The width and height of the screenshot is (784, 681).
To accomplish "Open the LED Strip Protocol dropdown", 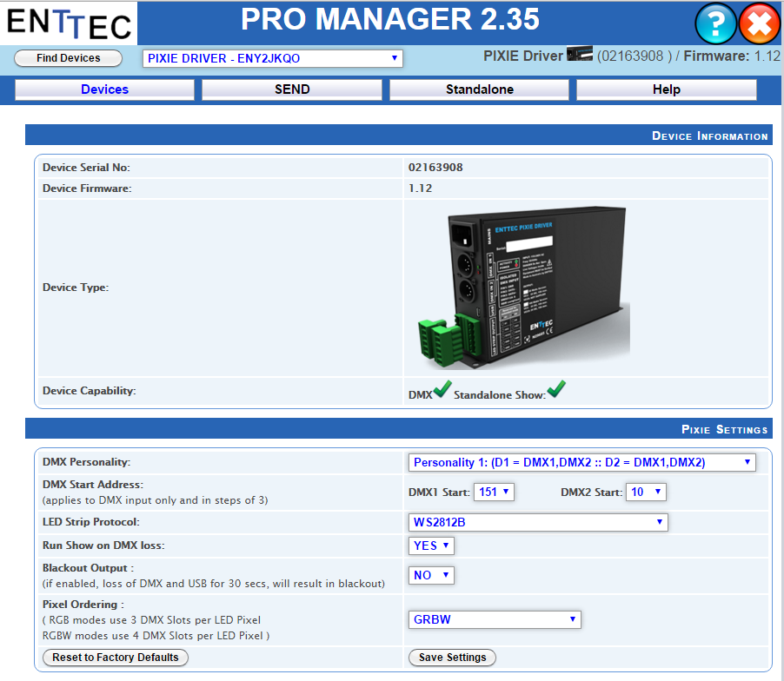I will (537, 522).
